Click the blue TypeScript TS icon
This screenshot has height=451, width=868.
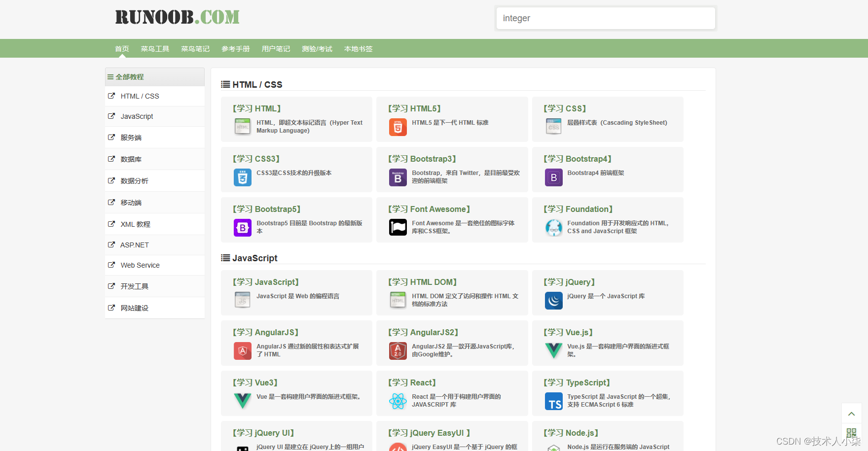(553, 401)
